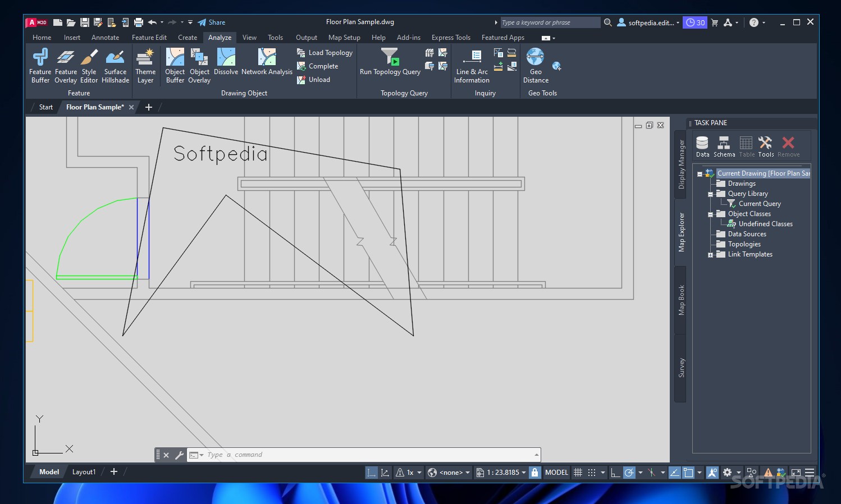Click the Unload topology button
The width and height of the screenshot is (841, 504).
tap(314, 80)
